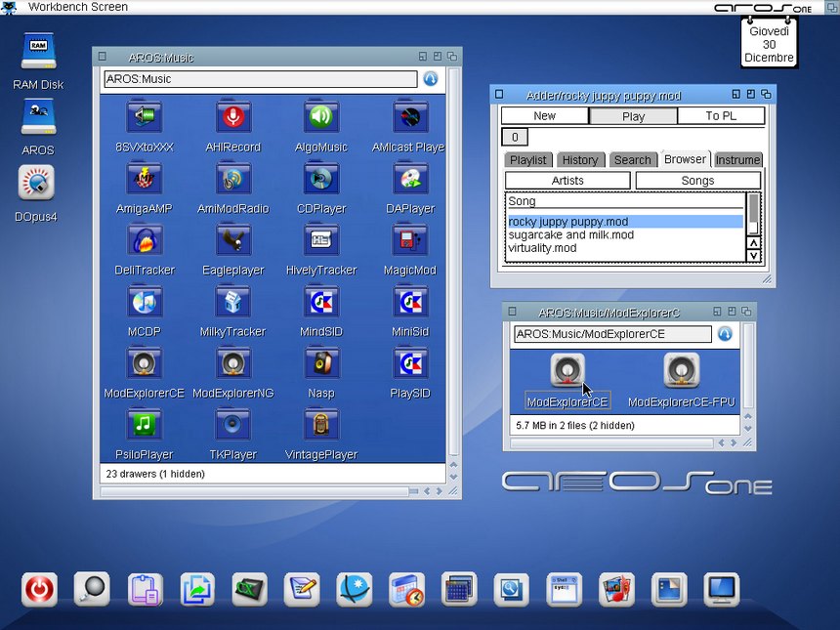Select the ModExplorerNG drawer
Image resolution: width=840 pixels, height=630 pixels.
(233, 362)
